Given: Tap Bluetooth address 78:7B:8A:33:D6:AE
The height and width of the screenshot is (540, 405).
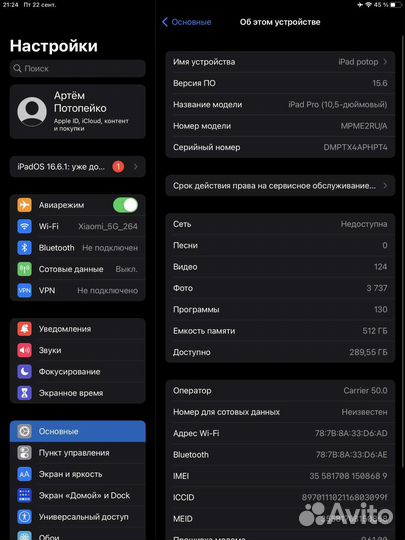Looking at the screenshot, I should 352,455.
